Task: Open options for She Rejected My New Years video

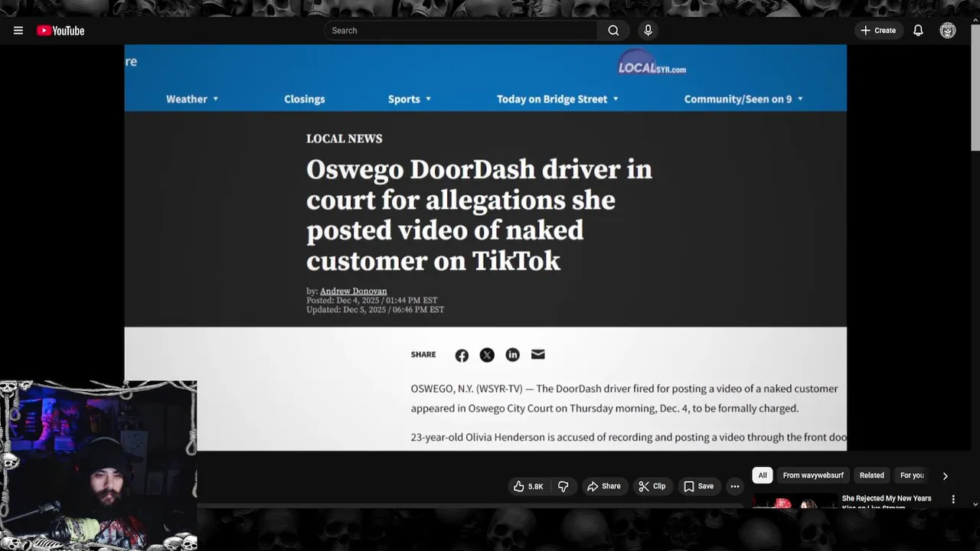Action: tap(953, 499)
